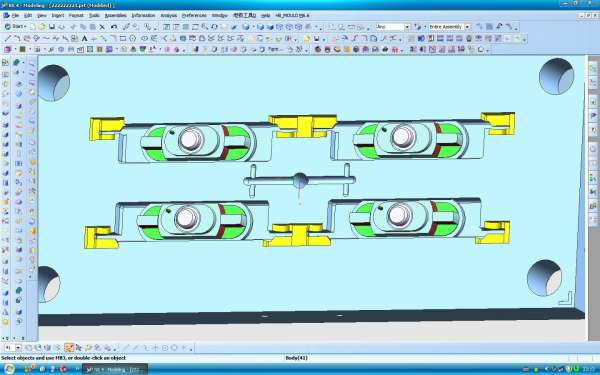Select the Rectangle curve tool icon
Screen dimensions: 600x375
(x=123, y=38)
